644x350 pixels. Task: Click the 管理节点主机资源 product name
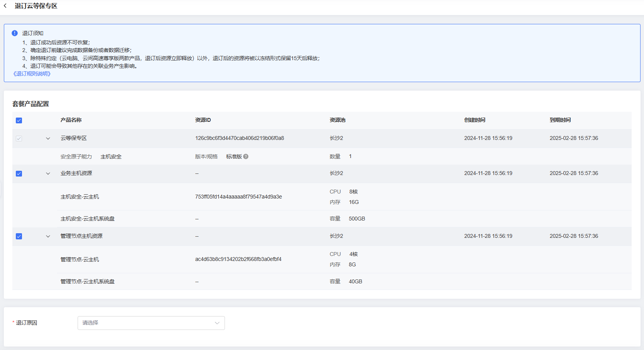81,236
